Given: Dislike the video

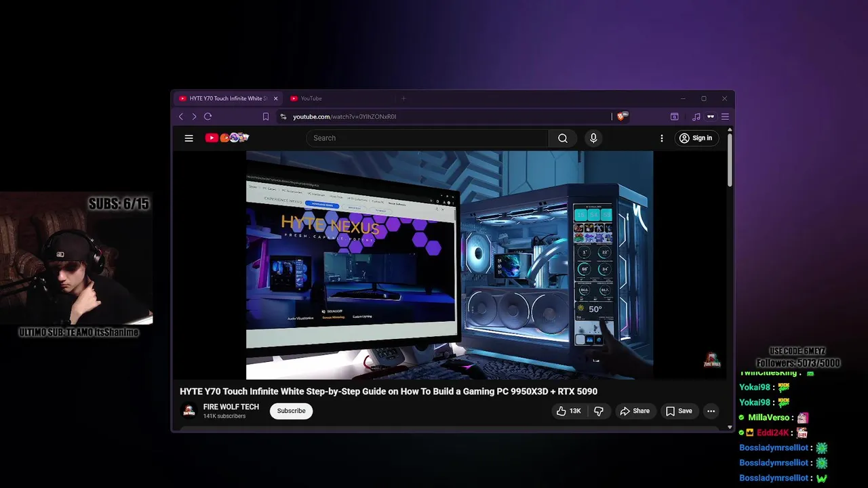Looking at the screenshot, I should pos(599,411).
